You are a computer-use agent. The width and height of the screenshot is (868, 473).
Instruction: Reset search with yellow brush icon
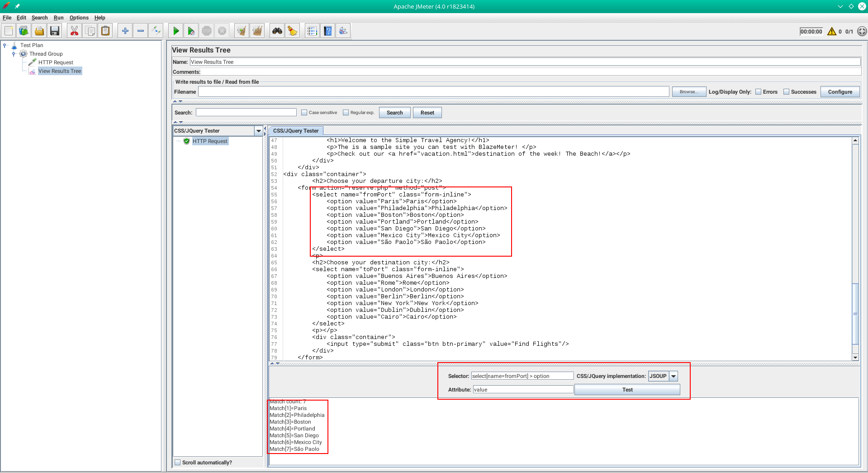293,31
